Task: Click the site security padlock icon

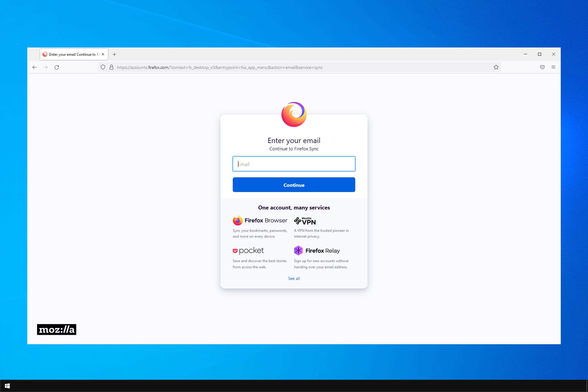Action: point(111,67)
